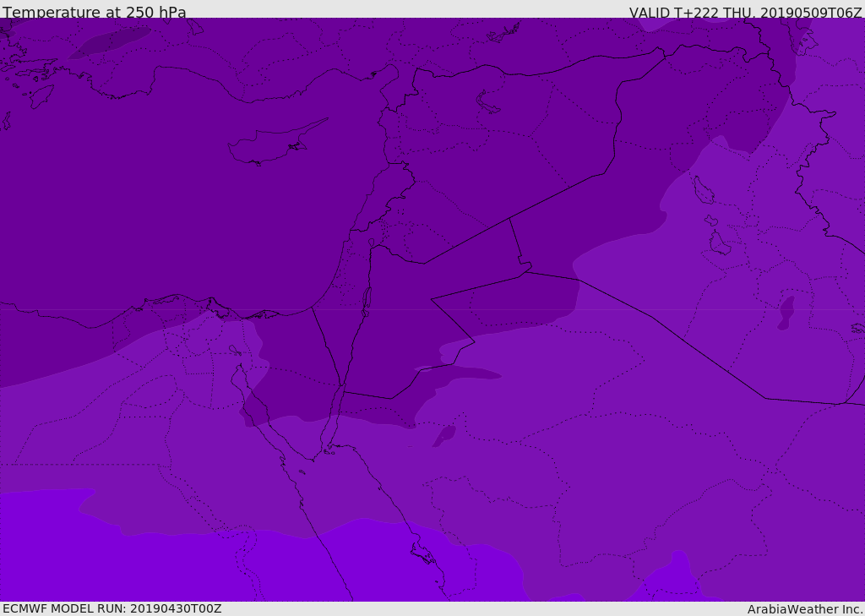Click the 'Temperature at 250 hPa' title
This screenshot has width=865, height=616.
click(x=95, y=12)
